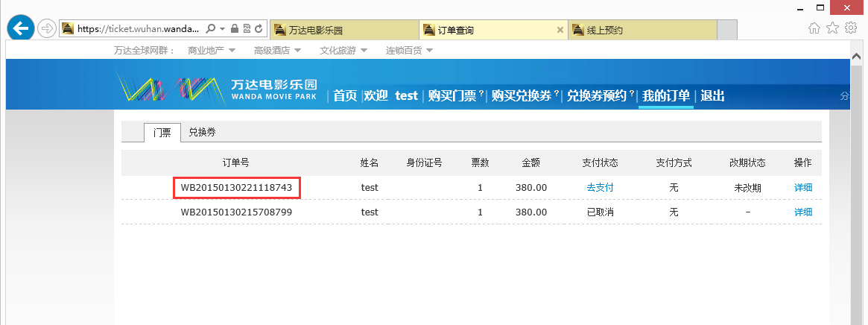Open the address bar dropdown arrow
The image size is (868, 325).
(x=223, y=28)
